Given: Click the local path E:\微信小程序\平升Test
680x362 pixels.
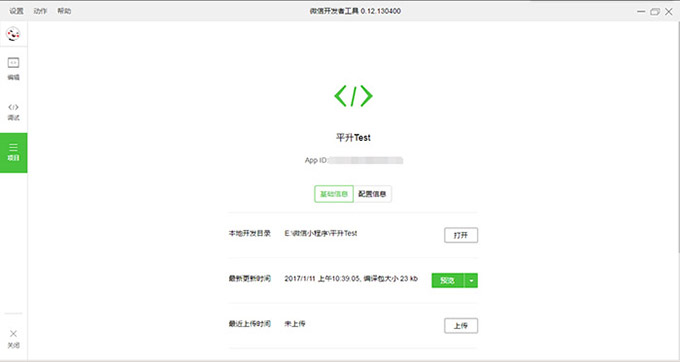Looking at the screenshot, I should (x=321, y=233).
